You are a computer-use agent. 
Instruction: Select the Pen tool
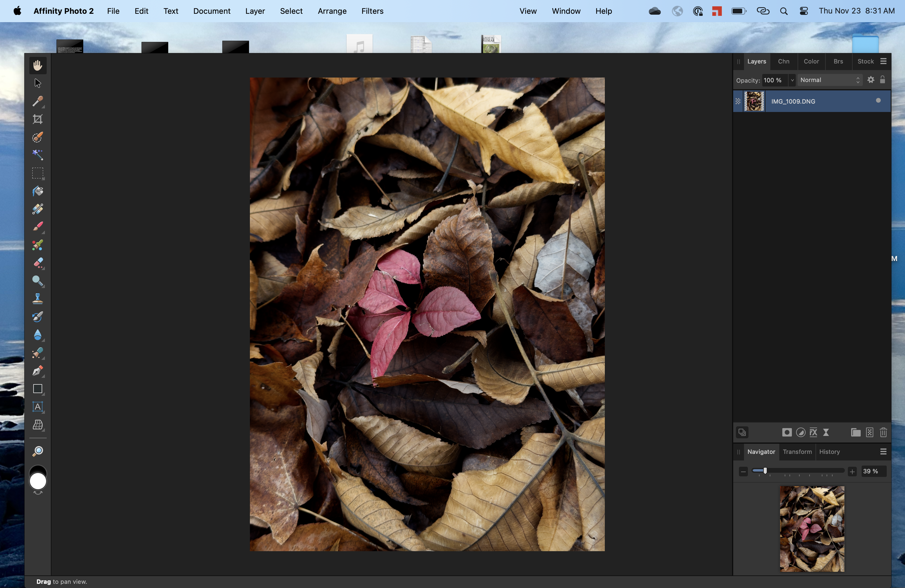(37, 371)
